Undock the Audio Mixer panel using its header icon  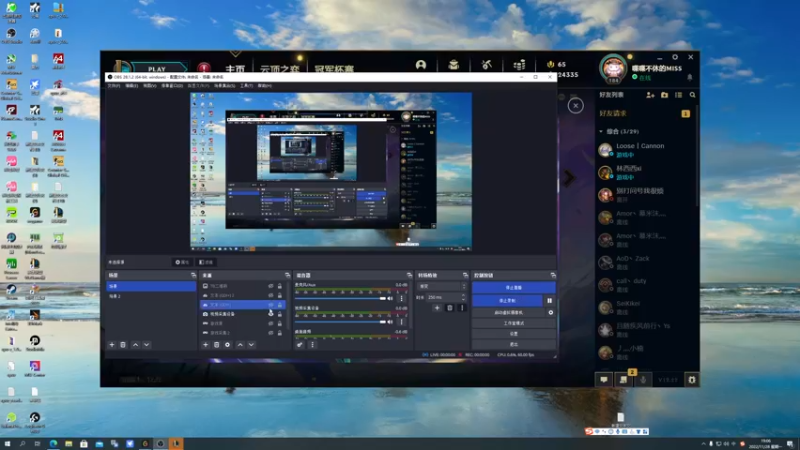click(x=409, y=275)
